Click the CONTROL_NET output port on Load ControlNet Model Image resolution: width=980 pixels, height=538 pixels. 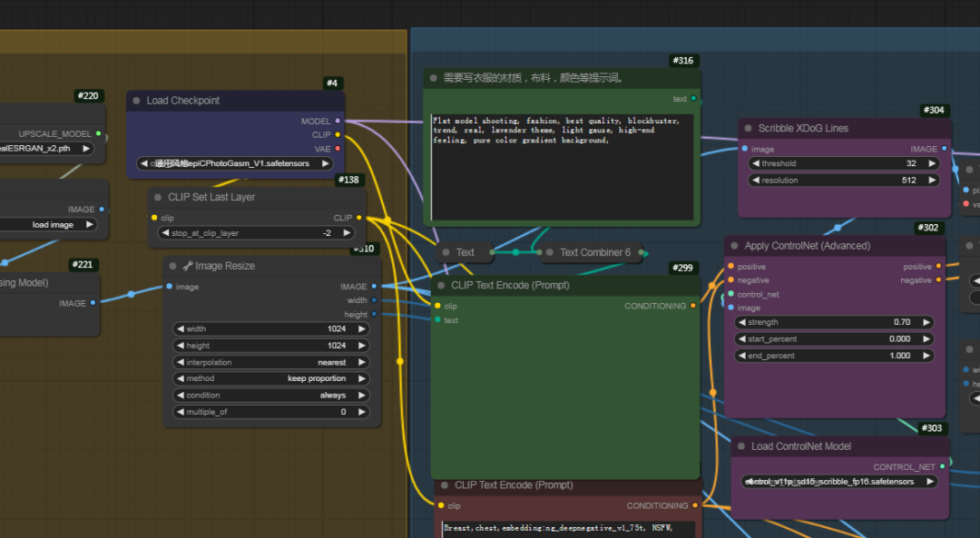coord(943,466)
